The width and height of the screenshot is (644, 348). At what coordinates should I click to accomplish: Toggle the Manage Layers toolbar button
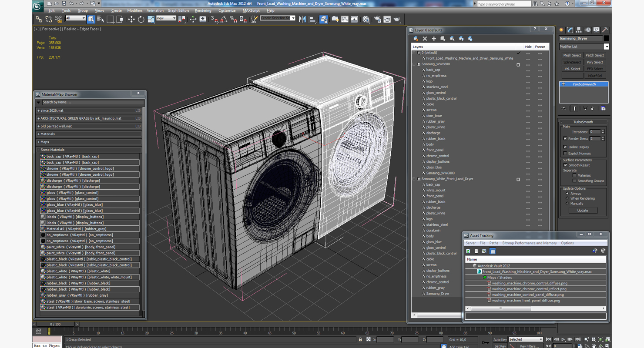point(324,19)
